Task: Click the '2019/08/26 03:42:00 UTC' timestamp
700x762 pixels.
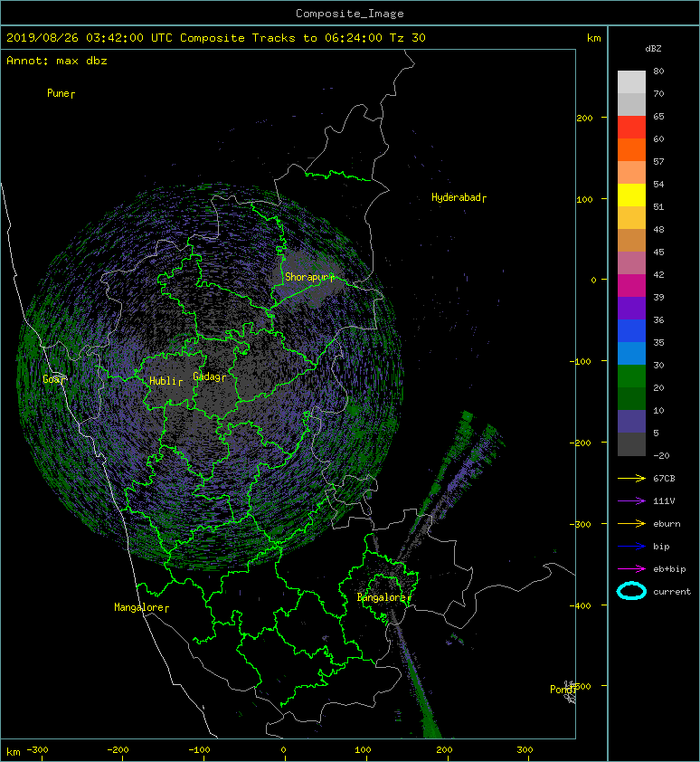Action: (90, 38)
